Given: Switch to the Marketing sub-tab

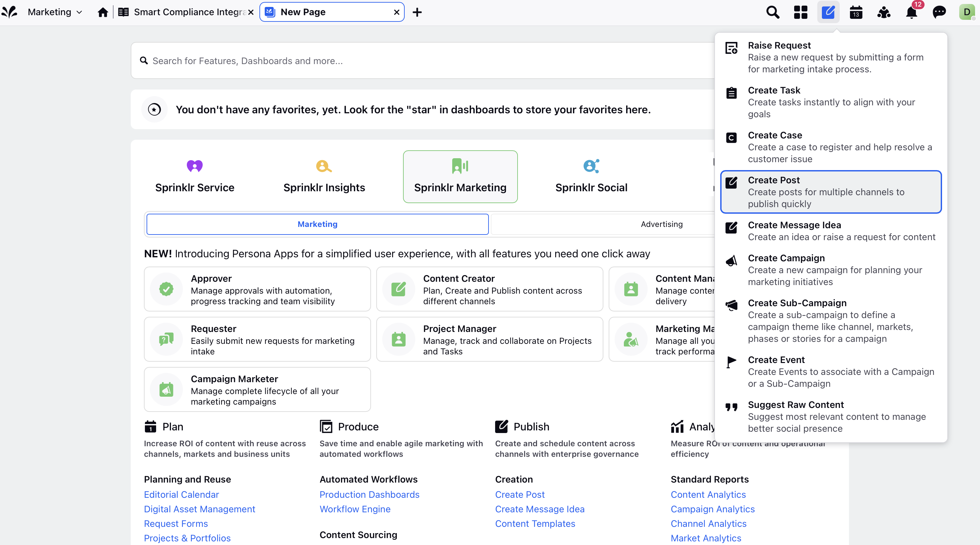Looking at the screenshot, I should pos(317,224).
